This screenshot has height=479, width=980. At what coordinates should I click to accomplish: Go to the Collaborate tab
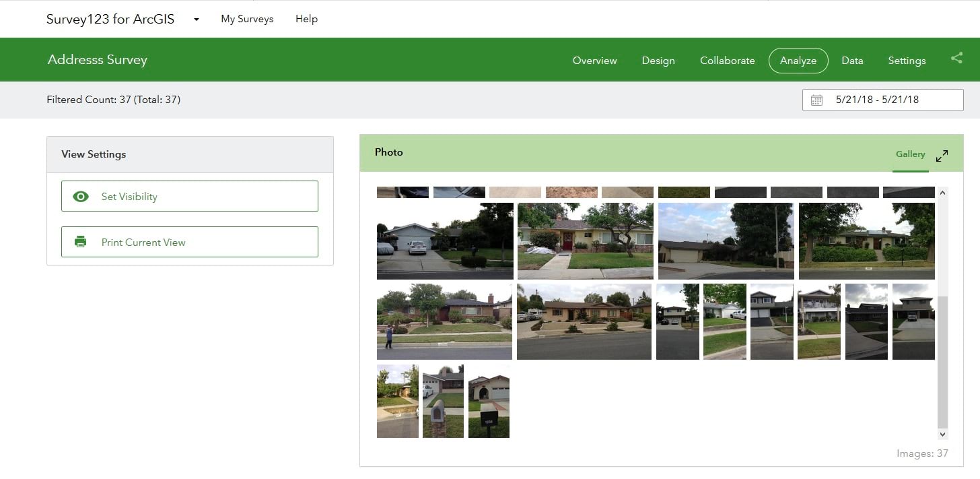point(728,61)
